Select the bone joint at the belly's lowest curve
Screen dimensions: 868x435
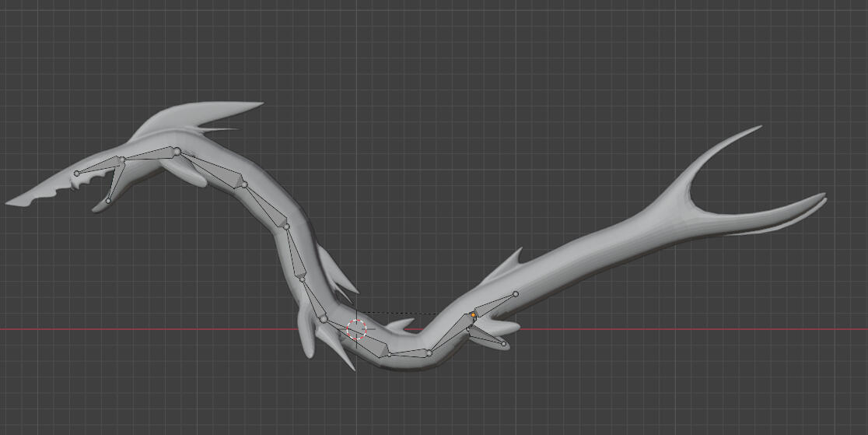[x=429, y=353]
